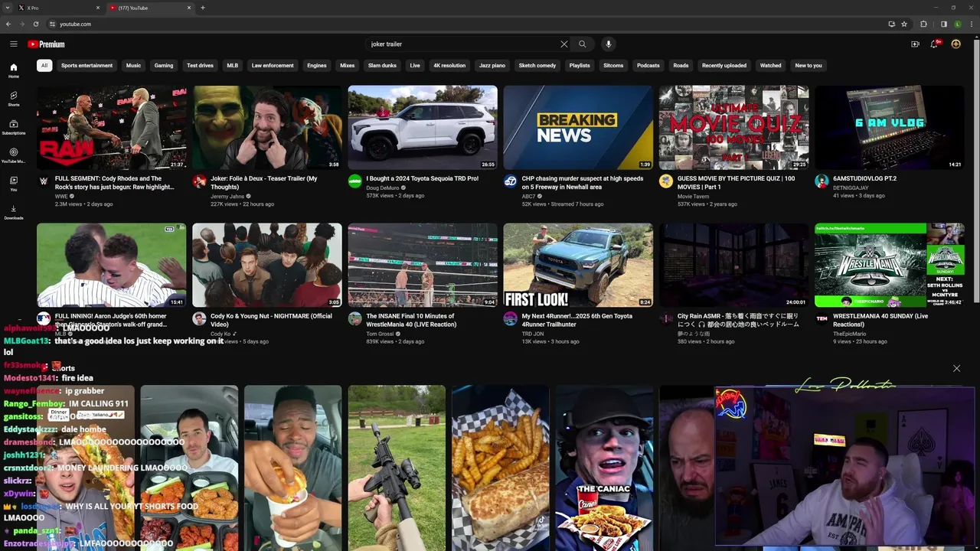980x551 pixels.
Task: Select the Music filter chip
Action: [133, 66]
